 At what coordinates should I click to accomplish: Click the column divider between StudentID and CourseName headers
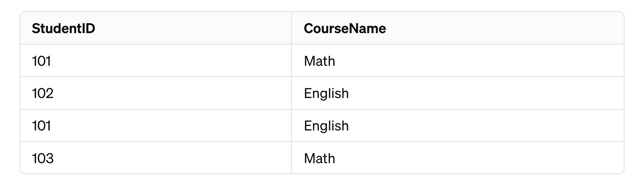point(291,28)
